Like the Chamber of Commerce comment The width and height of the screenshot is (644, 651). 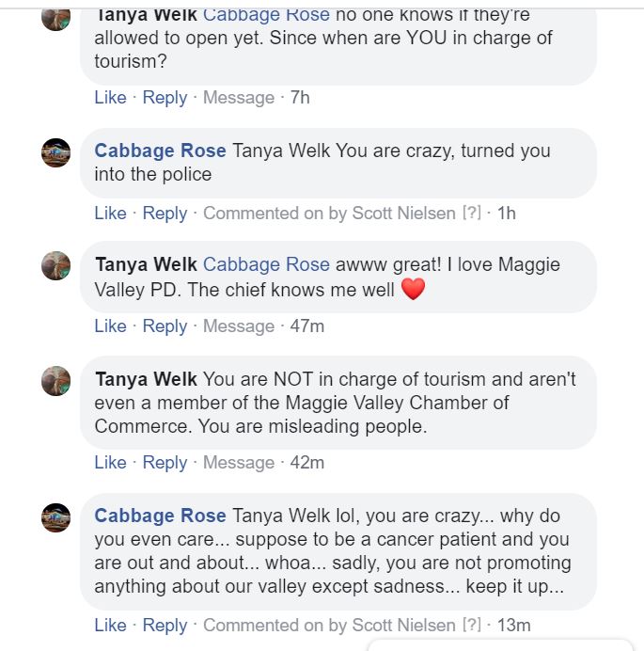(x=110, y=462)
